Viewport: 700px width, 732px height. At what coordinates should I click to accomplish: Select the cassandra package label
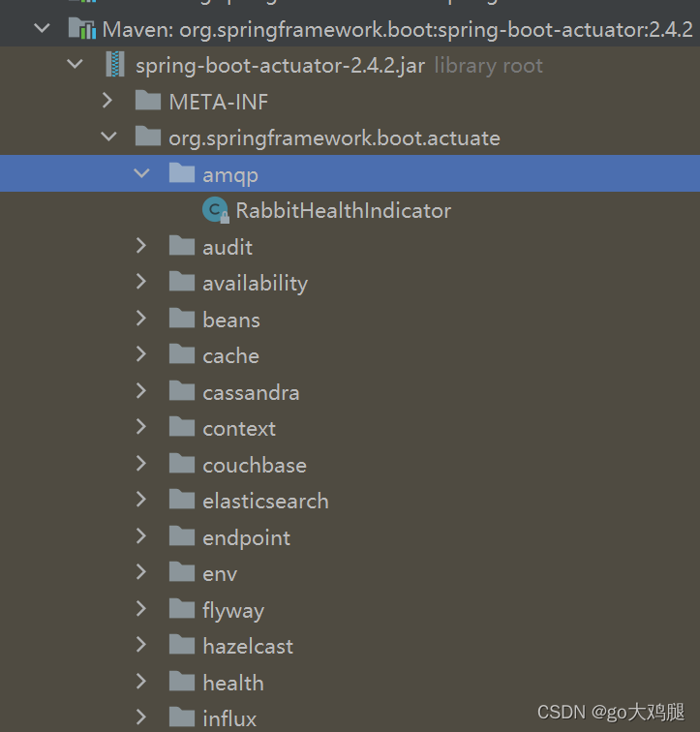pos(251,392)
